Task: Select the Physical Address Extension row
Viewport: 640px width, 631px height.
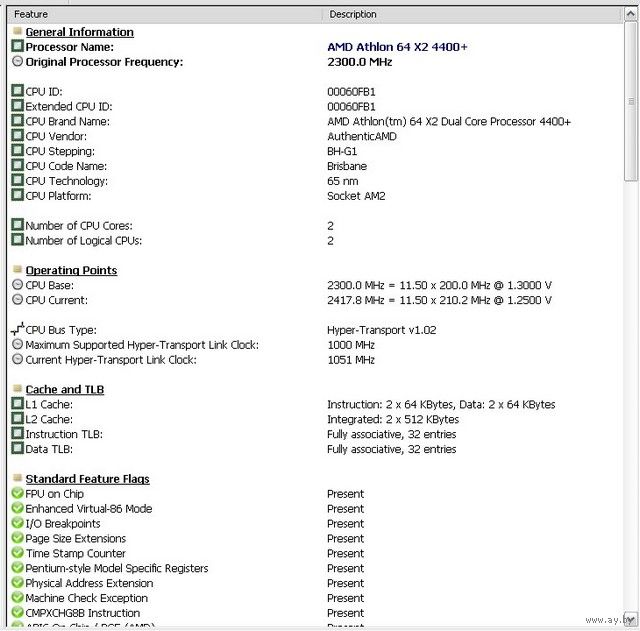Action: coord(314,583)
